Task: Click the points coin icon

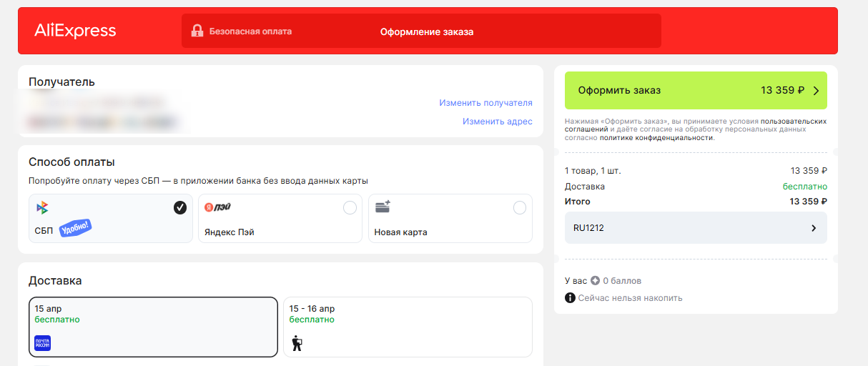Action: coord(595,281)
